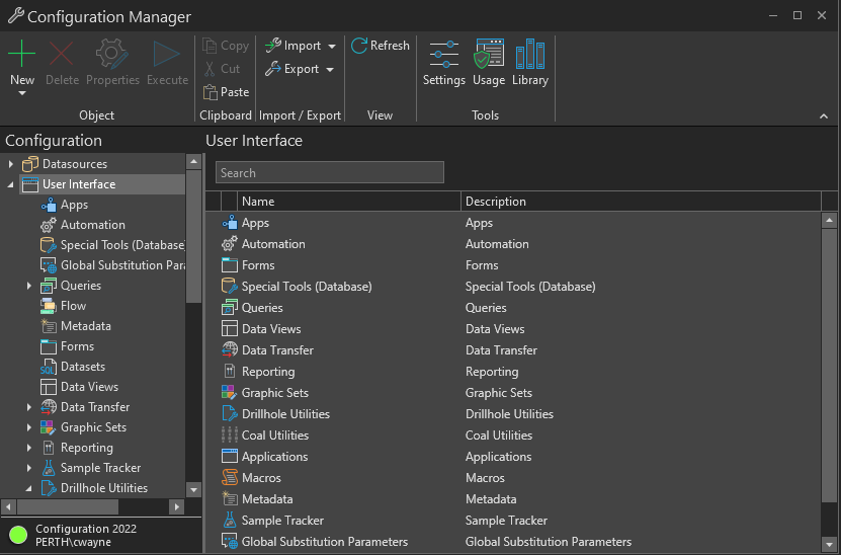
Task: Select Data Transfer row in the list
Action: (277, 350)
